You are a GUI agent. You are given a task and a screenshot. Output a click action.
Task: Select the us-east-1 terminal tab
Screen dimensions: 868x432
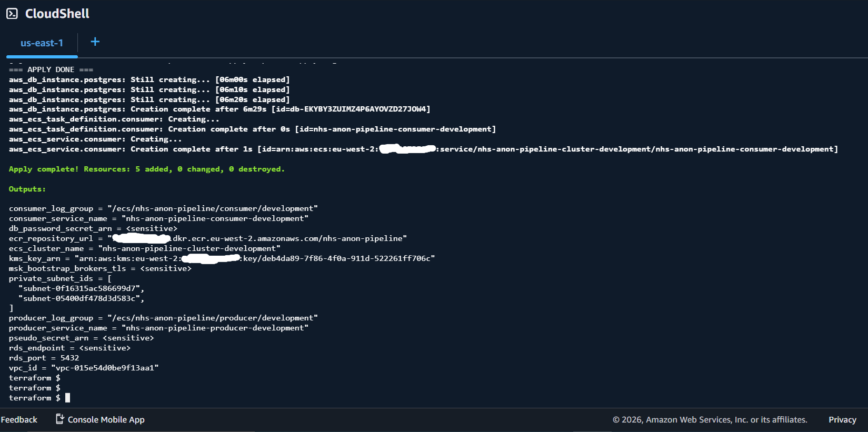[42, 43]
